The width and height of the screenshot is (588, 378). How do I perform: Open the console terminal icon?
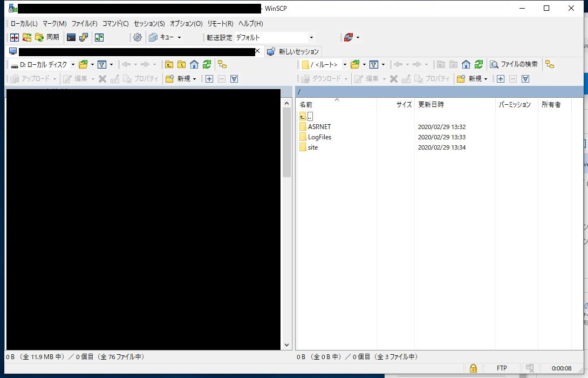click(x=71, y=37)
